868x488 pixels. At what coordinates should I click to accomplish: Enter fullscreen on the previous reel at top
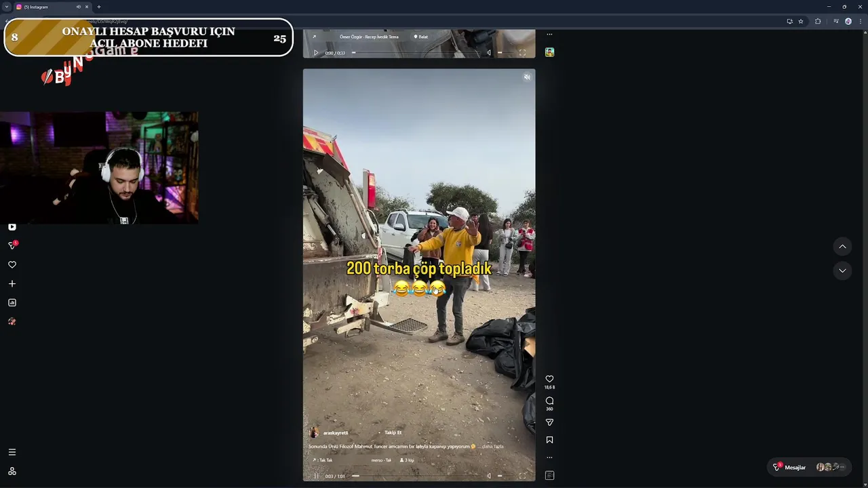point(522,53)
